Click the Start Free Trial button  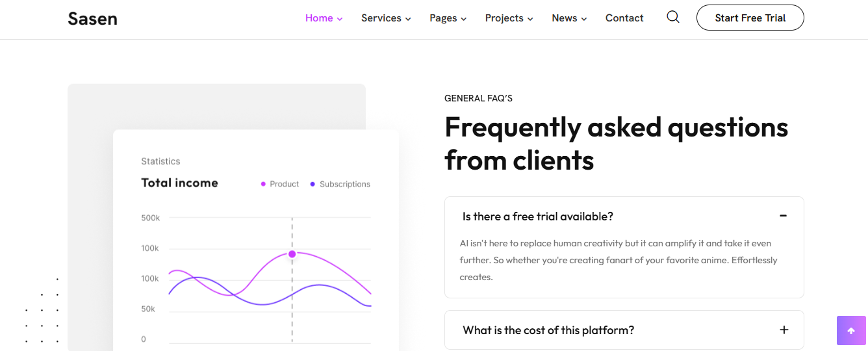[x=750, y=18]
